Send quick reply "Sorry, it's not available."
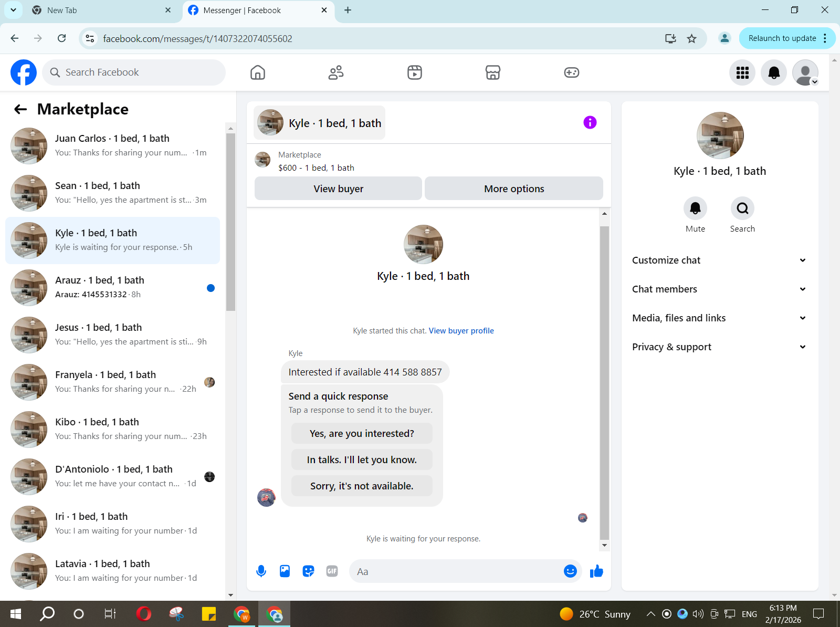 coord(362,486)
